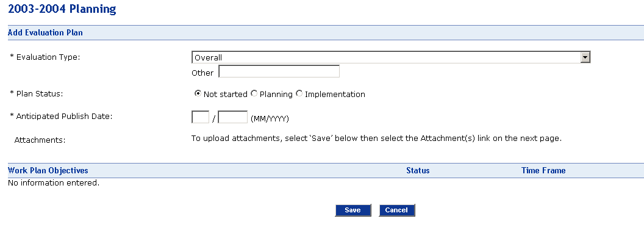Choose the Planning plan status option
Image resolution: width=644 pixels, height=227 pixels.
(254, 93)
